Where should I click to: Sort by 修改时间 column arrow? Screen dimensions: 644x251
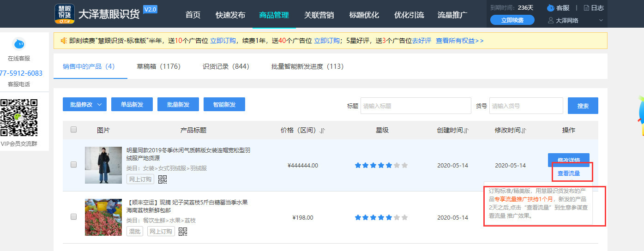coord(524,131)
